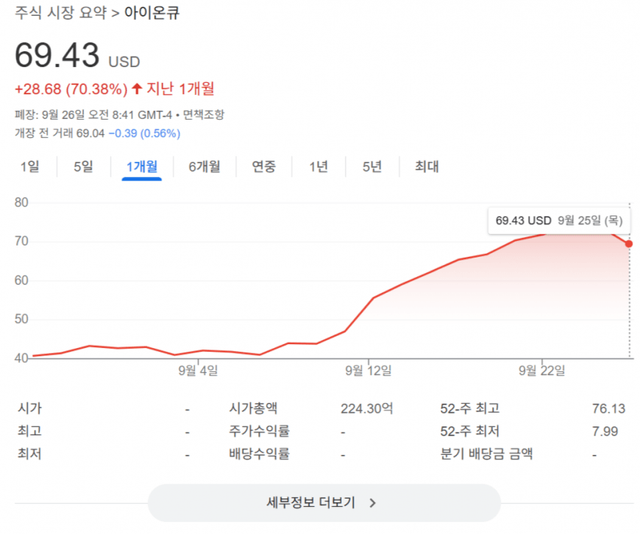Select the active 1개월 range tab
Viewport: 640px width, 534px height.
(142, 167)
